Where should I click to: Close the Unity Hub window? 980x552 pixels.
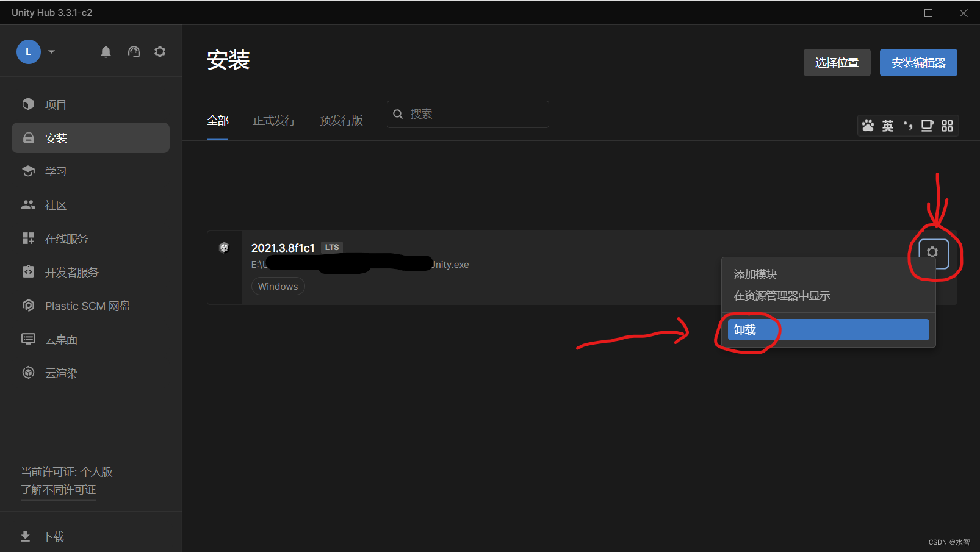coord(964,13)
